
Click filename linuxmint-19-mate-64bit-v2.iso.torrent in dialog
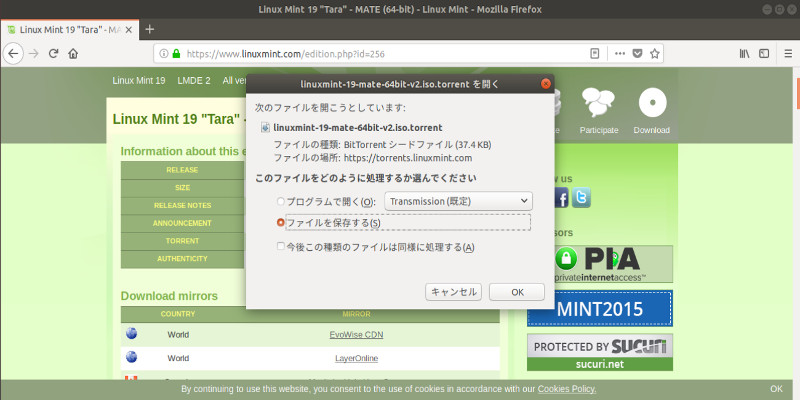click(x=358, y=128)
